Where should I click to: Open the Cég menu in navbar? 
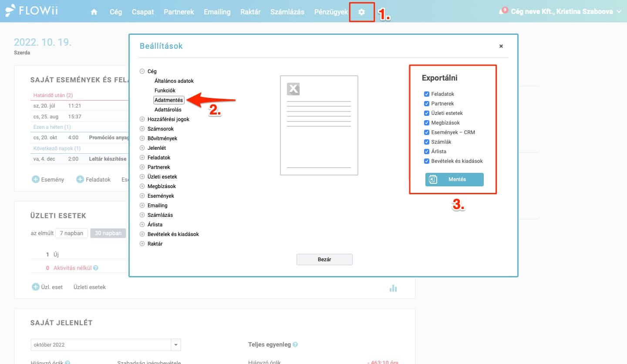(x=116, y=12)
